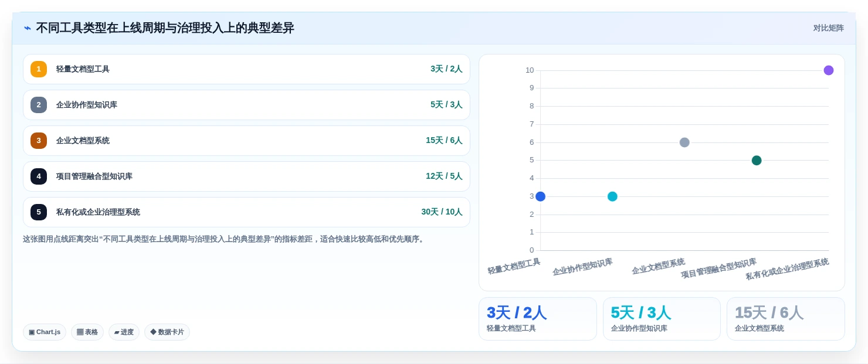Open the 3天 / 2人 summary card

click(538, 319)
